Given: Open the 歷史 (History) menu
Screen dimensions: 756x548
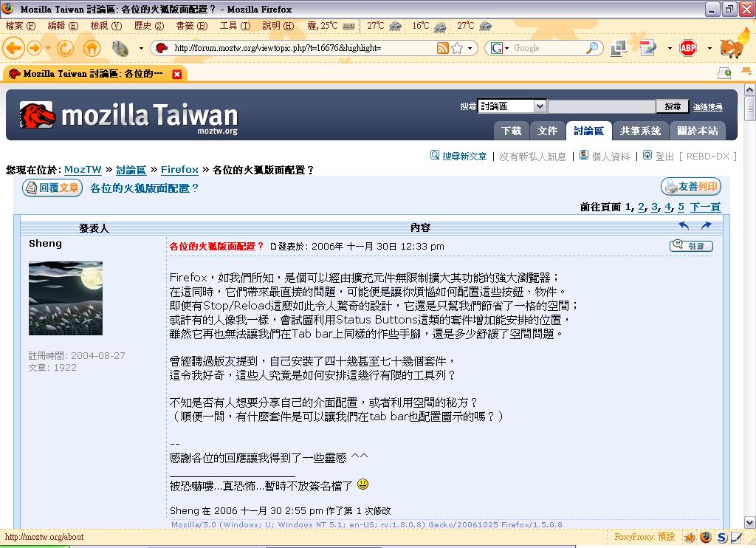Looking at the screenshot, I should tap(149, 26).
